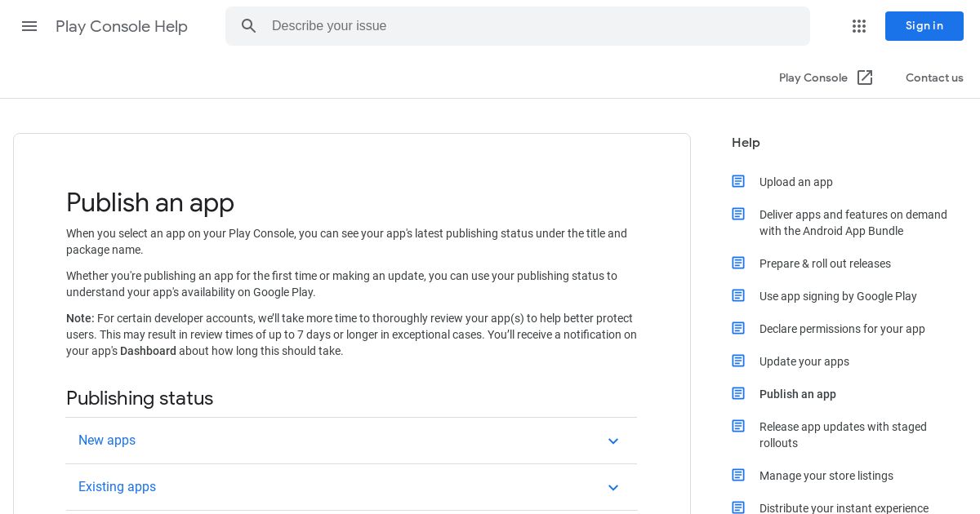Go to Play Console Help home
Screen dimensions: 980x514
point(122,26)
